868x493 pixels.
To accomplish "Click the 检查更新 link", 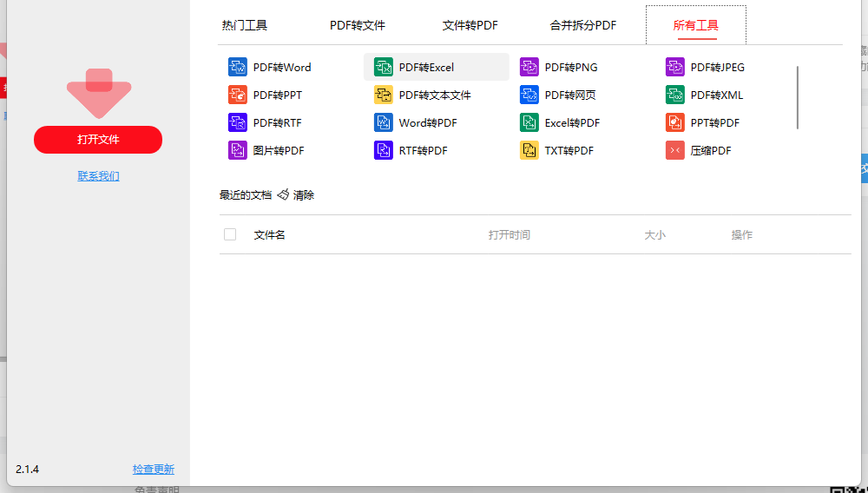I will (154, 469).
